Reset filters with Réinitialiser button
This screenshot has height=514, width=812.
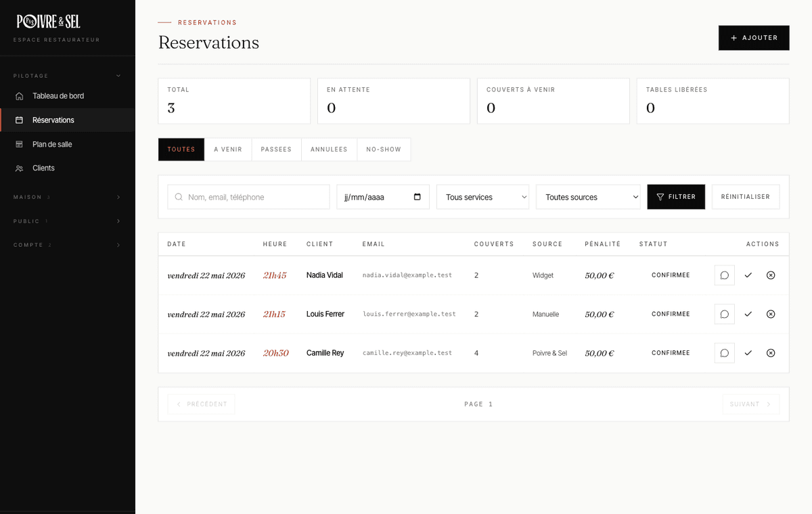[746, 197]
